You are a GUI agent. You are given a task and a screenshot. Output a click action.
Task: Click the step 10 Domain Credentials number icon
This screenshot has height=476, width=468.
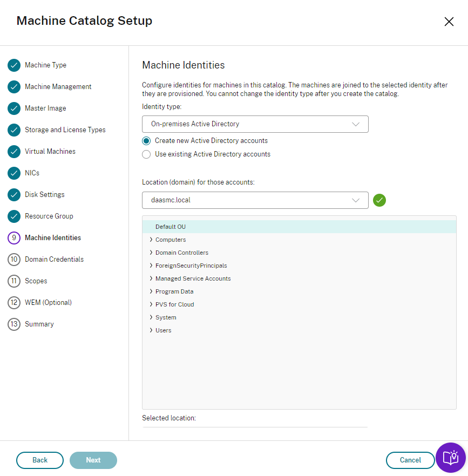[x=14, y=260]
